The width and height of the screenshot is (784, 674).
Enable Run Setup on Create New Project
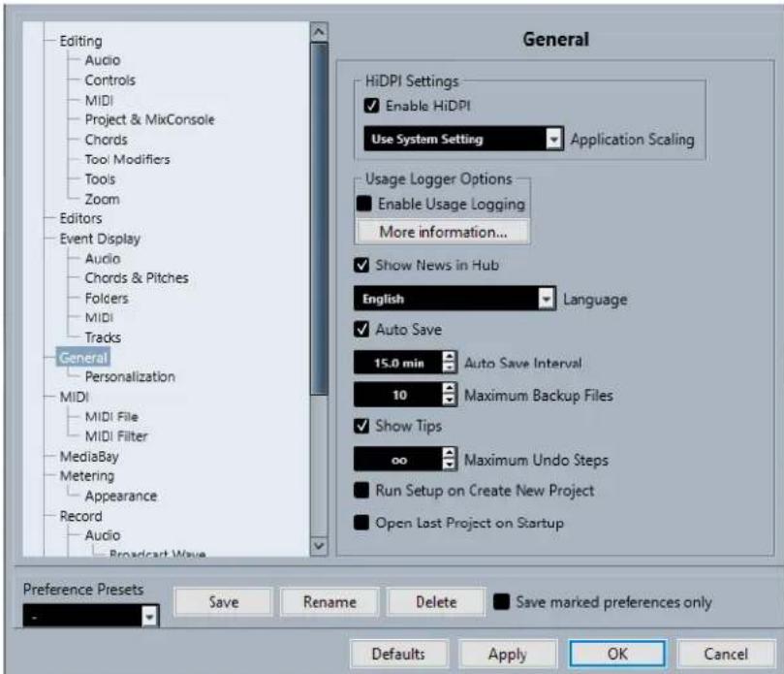tap(361, 491)
